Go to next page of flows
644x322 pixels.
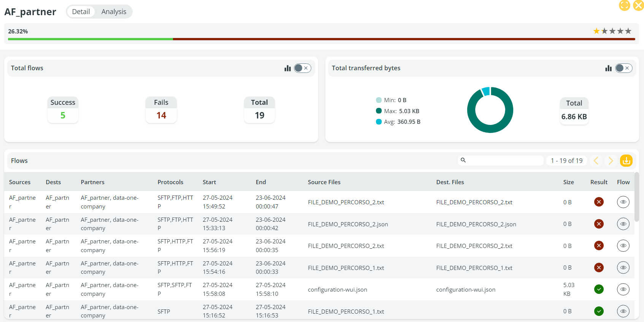tap(611, 161)
